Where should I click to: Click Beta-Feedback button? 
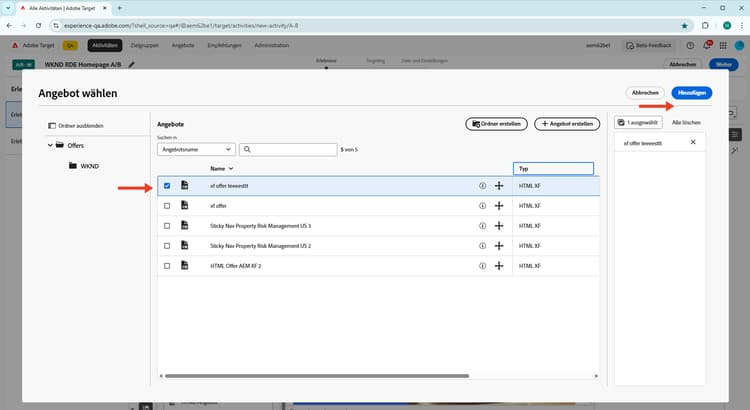point(649,45)
